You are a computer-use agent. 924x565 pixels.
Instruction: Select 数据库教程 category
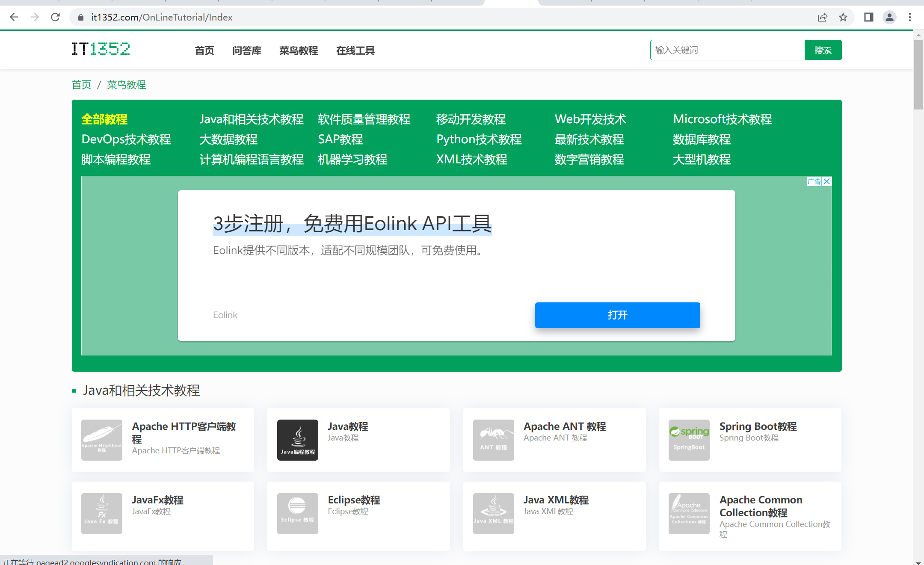(x=702, y=139)
